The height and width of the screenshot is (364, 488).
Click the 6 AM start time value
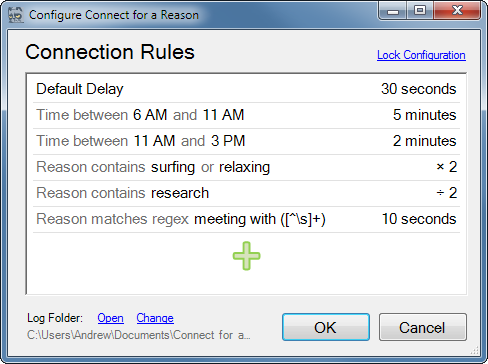coord(150,115)
